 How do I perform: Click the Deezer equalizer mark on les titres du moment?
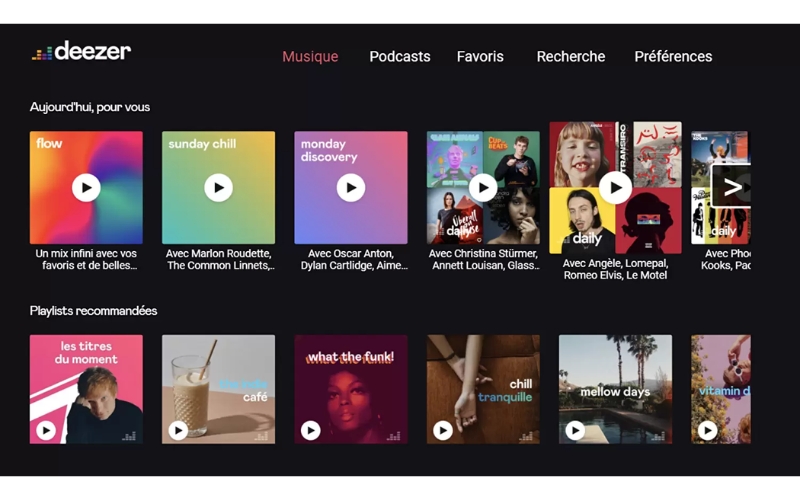pyautogui.click(x=129, y=436)
